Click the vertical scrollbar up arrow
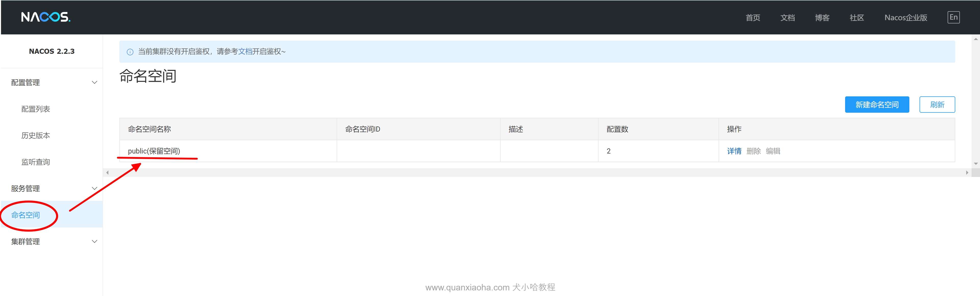 pos(975,39)
